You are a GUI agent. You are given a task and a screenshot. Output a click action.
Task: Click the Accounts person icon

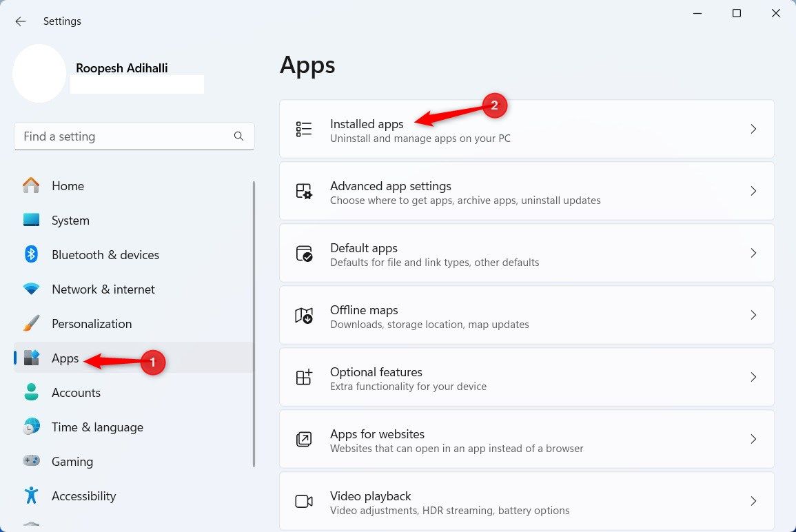click(32, 392)
